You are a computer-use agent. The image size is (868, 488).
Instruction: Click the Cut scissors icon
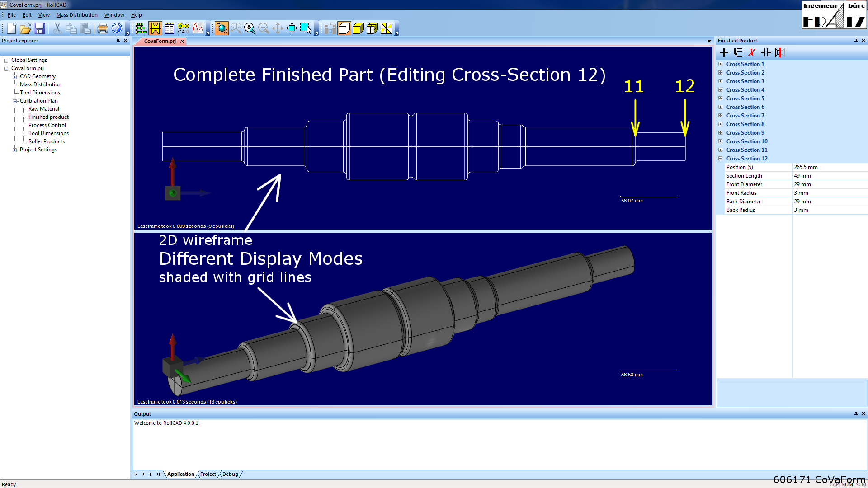(57, 28)
